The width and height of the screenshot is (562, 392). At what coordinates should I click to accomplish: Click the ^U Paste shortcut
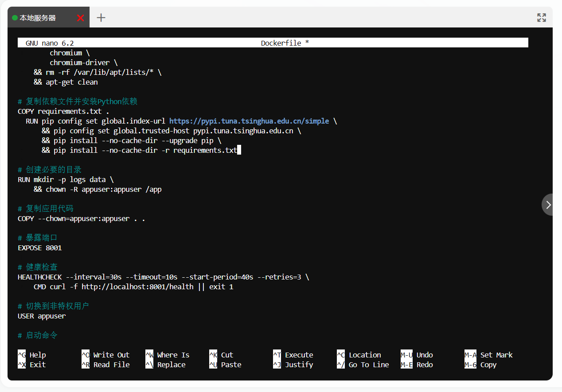point(225,365)
